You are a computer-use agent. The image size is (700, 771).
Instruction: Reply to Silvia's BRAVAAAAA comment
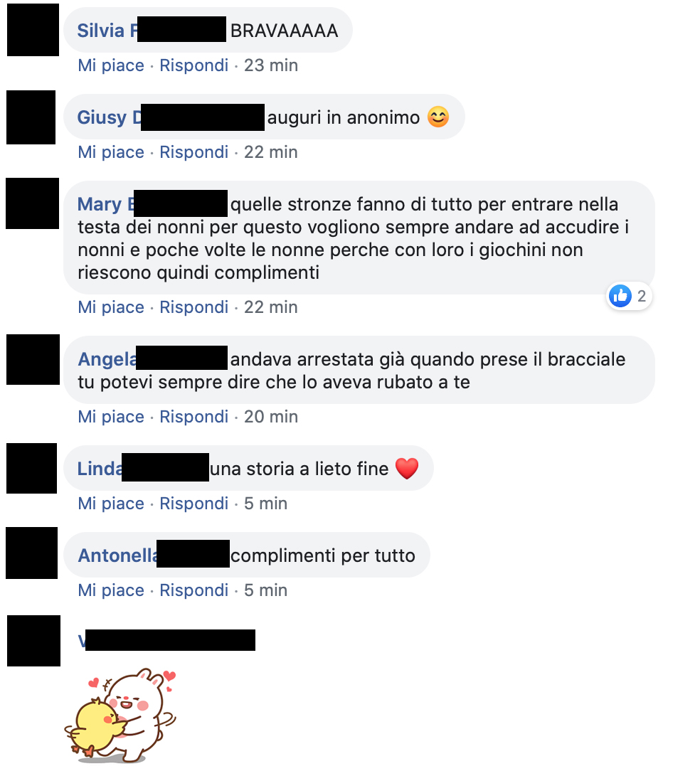pos(193,65)
